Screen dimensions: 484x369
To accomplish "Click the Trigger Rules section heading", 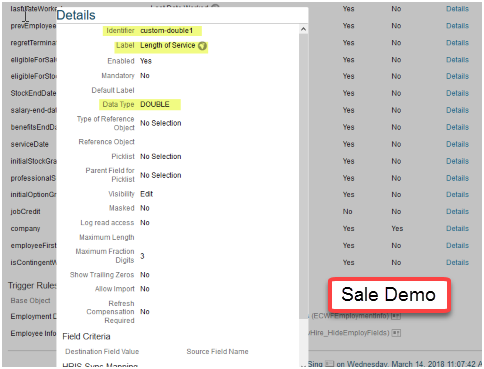I will (32, 286).
